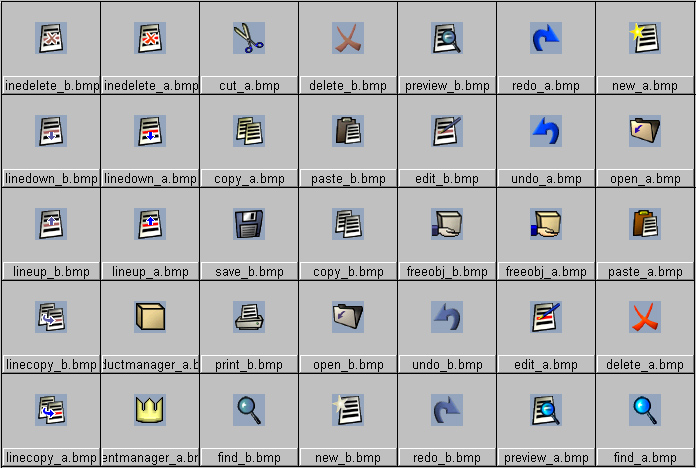Click the yellow crown manager icon
This screenshot has height=468, width=696.
(150, 410)
